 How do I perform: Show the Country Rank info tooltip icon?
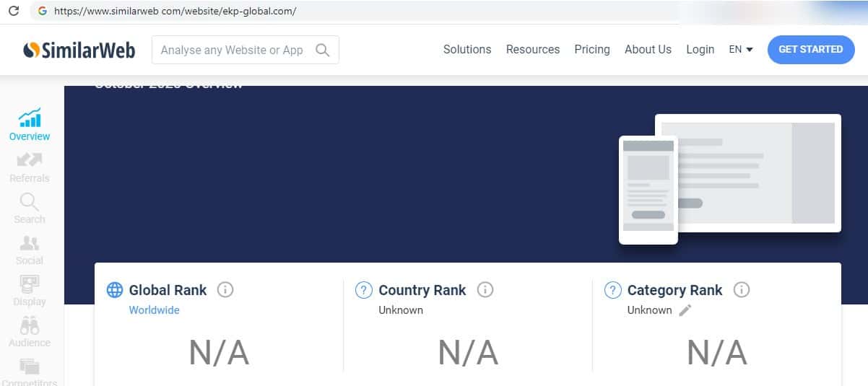coord(485,290)
